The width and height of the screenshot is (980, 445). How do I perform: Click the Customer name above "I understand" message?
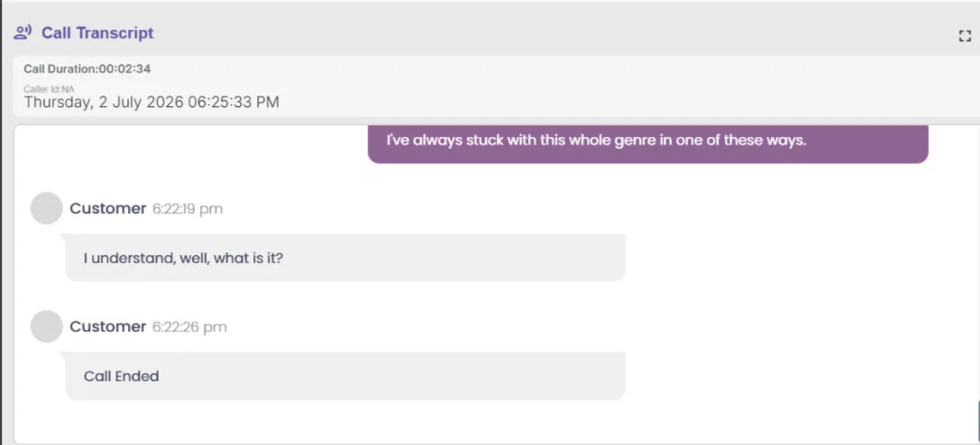click(108, 208)
